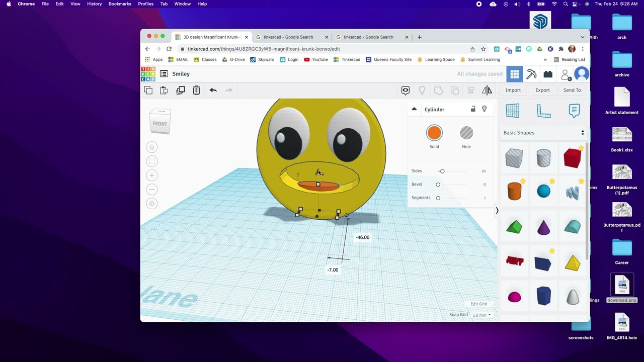Click Fit all in view button
Viewport: 644px width, 362px height.
click(152, 161)
